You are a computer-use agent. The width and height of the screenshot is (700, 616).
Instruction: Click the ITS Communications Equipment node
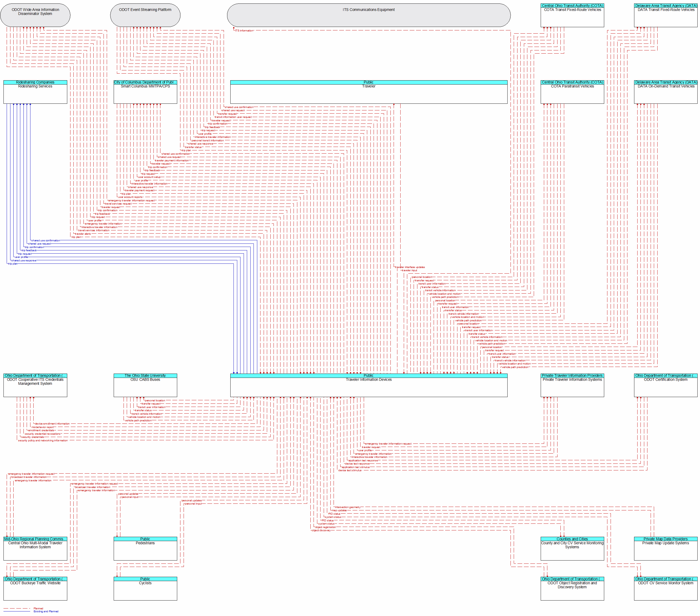pos(369,15)
